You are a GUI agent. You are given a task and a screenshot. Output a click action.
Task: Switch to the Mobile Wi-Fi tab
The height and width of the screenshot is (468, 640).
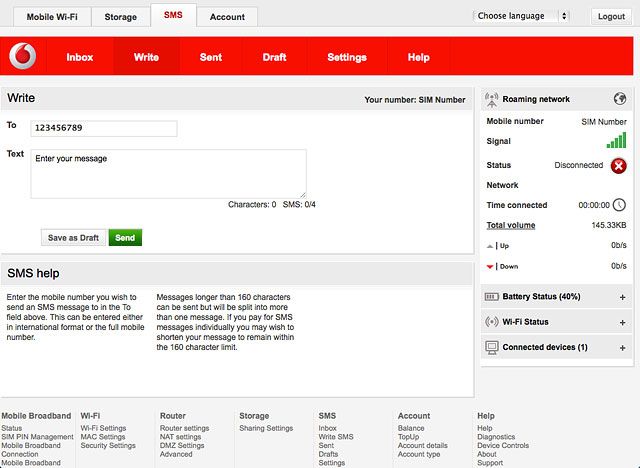tap(52, 17)
